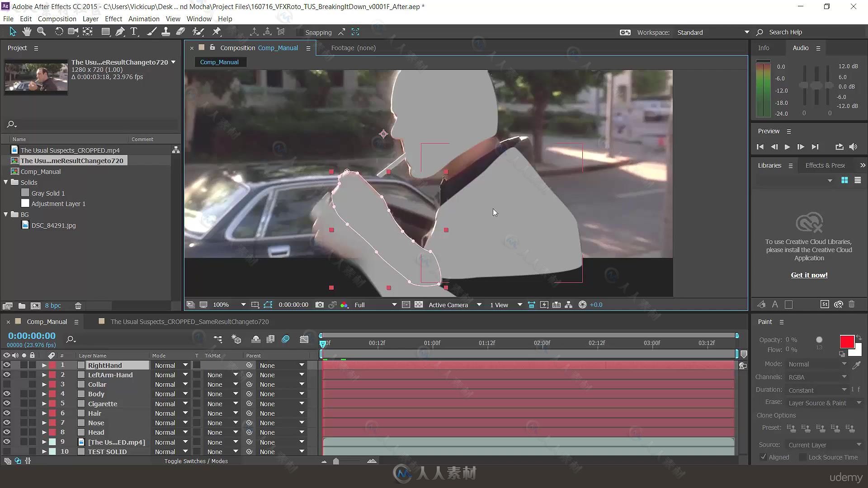This screenshot has height=488, width=868.
Task: Jump to first frame in Preview
Action: (x=760, y=147)
